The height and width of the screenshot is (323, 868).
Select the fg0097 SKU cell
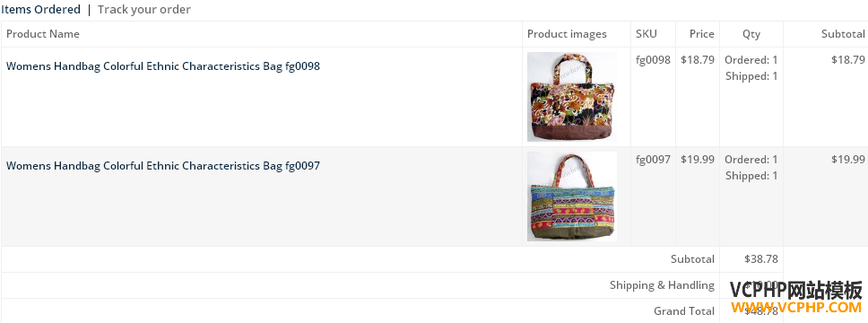coord(653,160)
